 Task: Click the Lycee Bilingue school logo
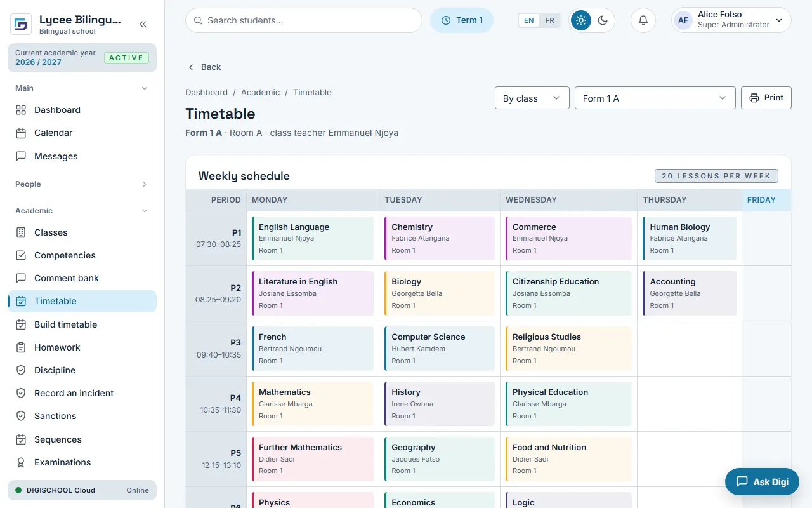21,24
